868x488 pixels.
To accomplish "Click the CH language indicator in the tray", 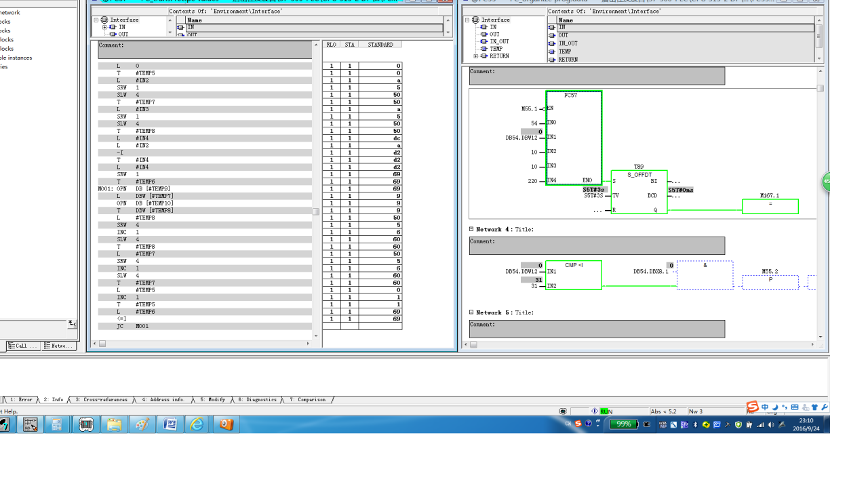I will 568,424.
